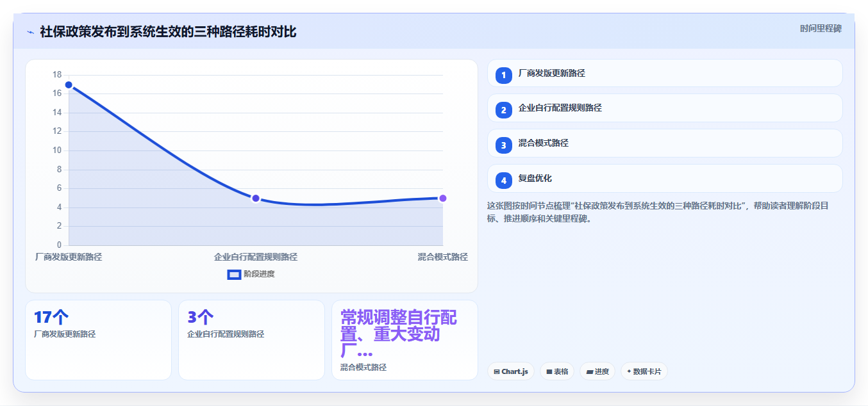Click y-axis value 0

click(x=59, y=245)
